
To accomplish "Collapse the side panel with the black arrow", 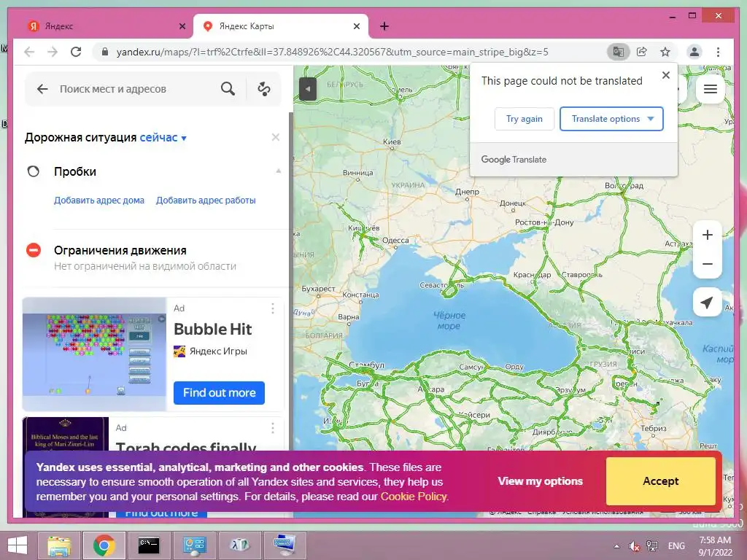I will coord(308,88).
